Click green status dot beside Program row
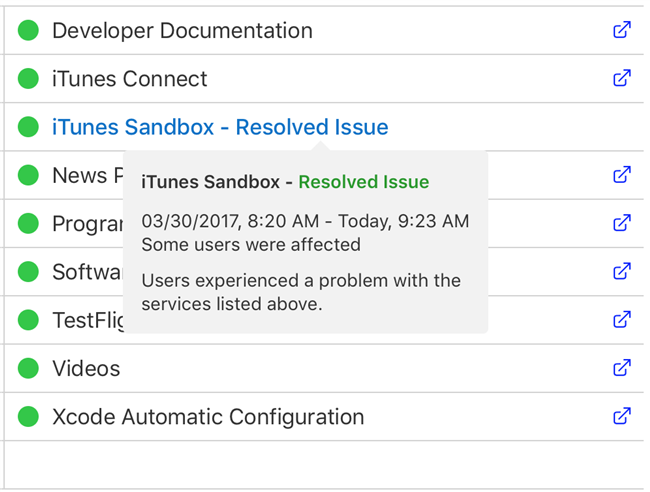Screen dimensions: 650x492 [x=28, y=223]
